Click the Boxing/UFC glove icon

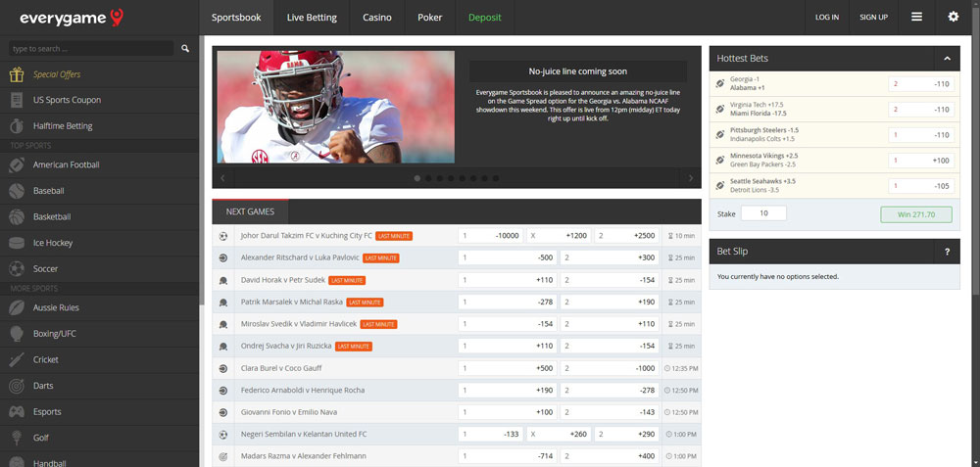tap(17, 334)
